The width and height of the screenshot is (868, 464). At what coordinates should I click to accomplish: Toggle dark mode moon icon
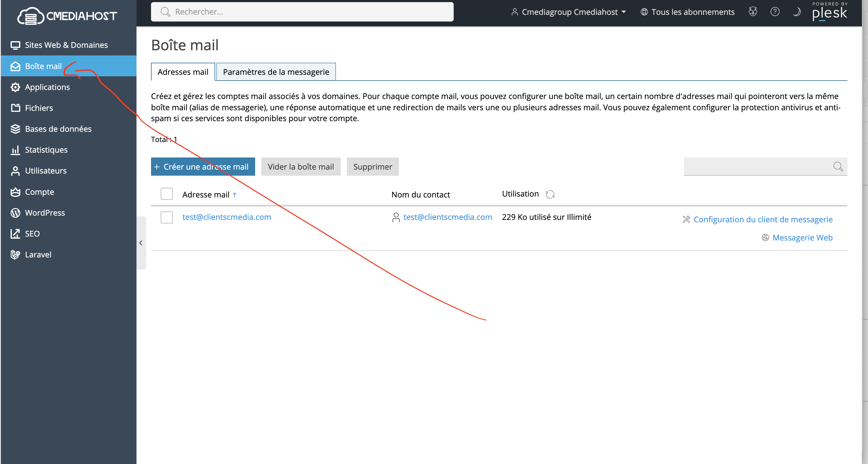pos(797,12)
